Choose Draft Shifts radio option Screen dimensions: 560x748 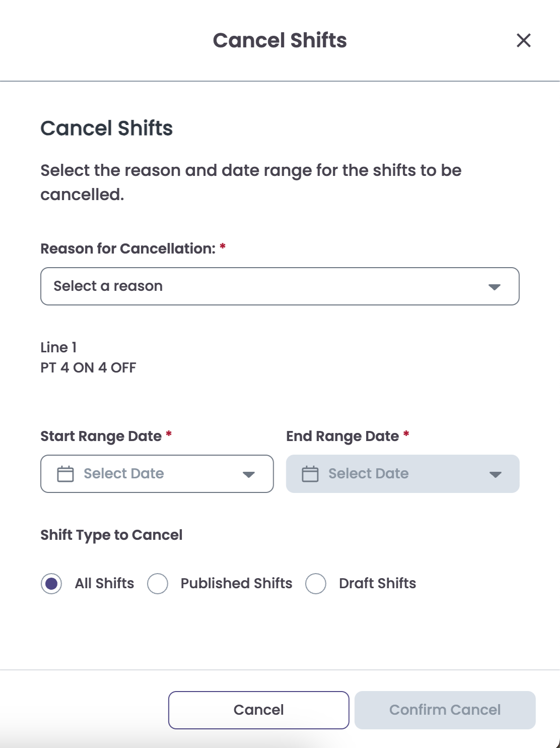[x=316, y=584]
